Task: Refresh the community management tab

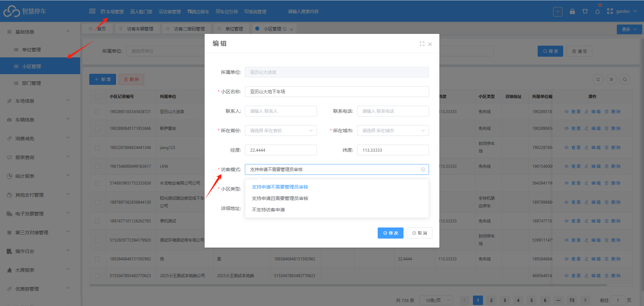Action: point(284,29)
